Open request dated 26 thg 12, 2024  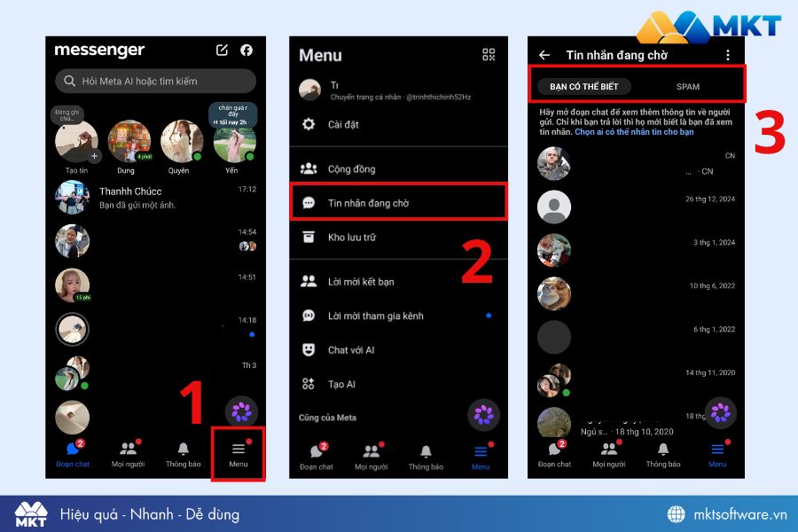click(x=636, y=207)
